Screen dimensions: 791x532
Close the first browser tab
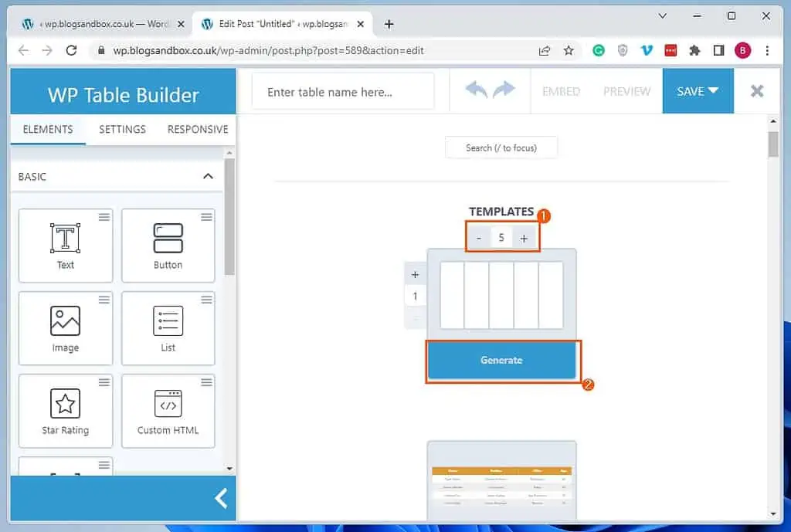tap(181, 24)
